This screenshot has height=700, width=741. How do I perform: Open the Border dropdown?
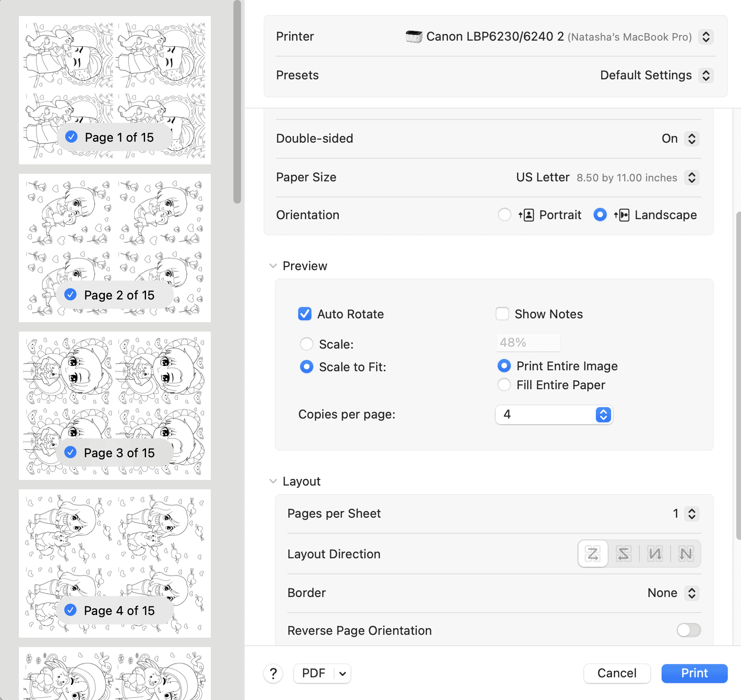(x=692, y=593)
